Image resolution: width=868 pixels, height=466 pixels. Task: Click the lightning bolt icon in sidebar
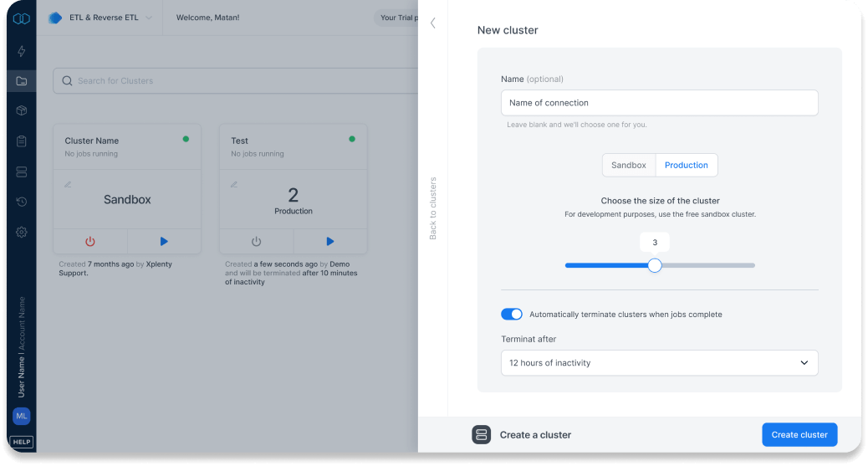22,51
